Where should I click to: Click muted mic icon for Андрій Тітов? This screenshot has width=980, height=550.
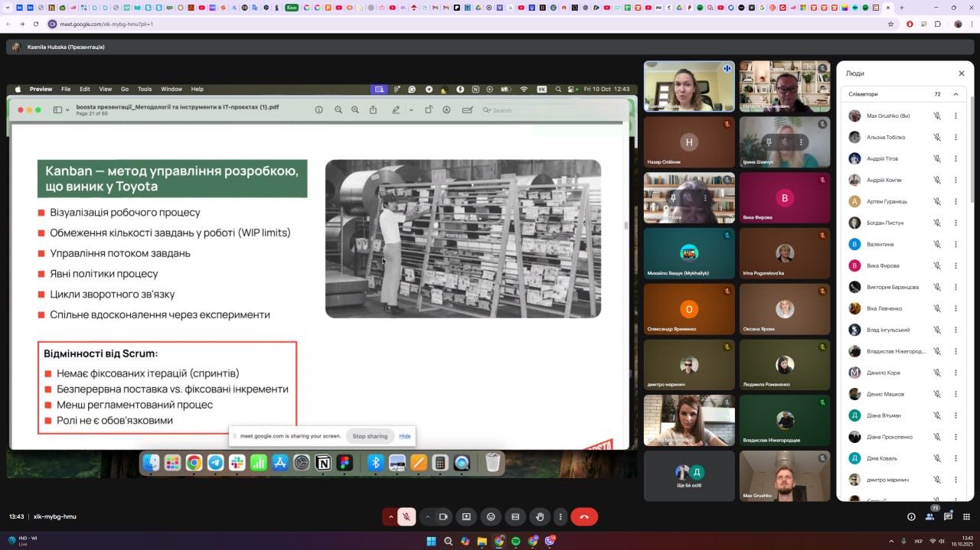coord(936,158)
